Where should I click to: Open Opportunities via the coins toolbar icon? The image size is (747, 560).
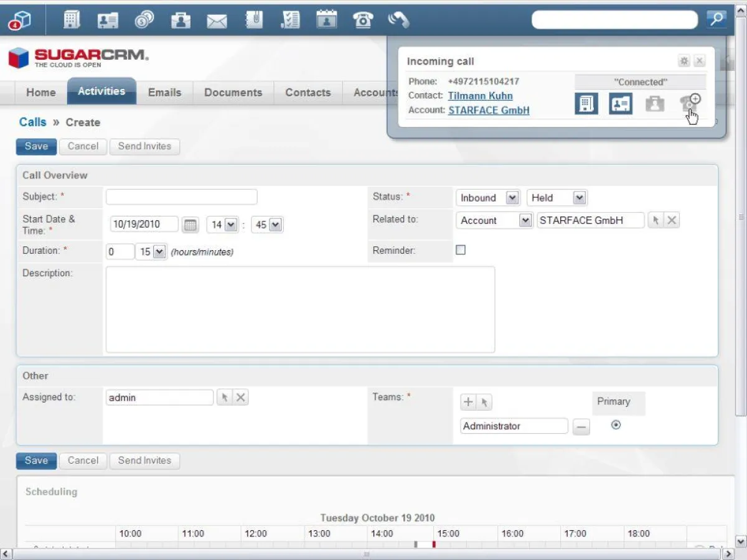point(144,19)
